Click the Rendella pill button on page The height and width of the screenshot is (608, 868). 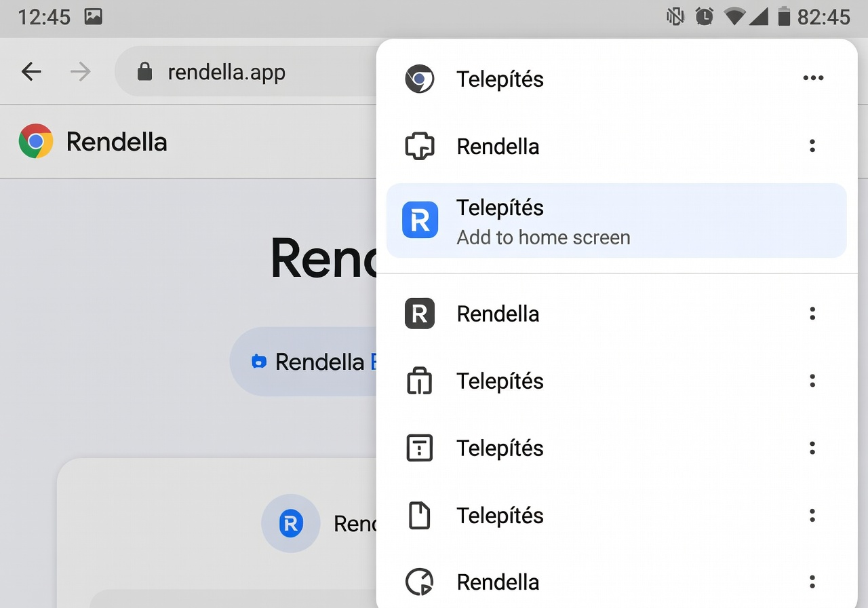pos(304,362)
